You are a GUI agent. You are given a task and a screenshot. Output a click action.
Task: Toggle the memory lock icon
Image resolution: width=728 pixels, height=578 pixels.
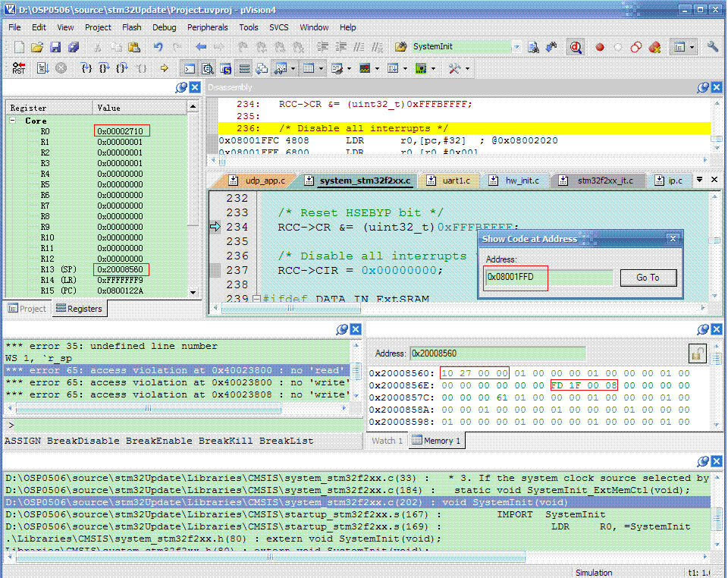pyautogui.click(x=696, y=353)
